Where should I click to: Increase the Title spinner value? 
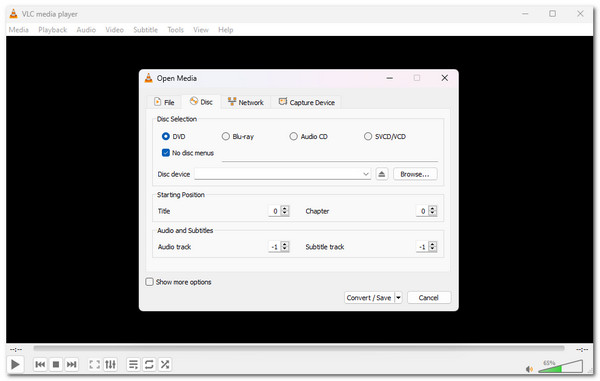(285, 208)
